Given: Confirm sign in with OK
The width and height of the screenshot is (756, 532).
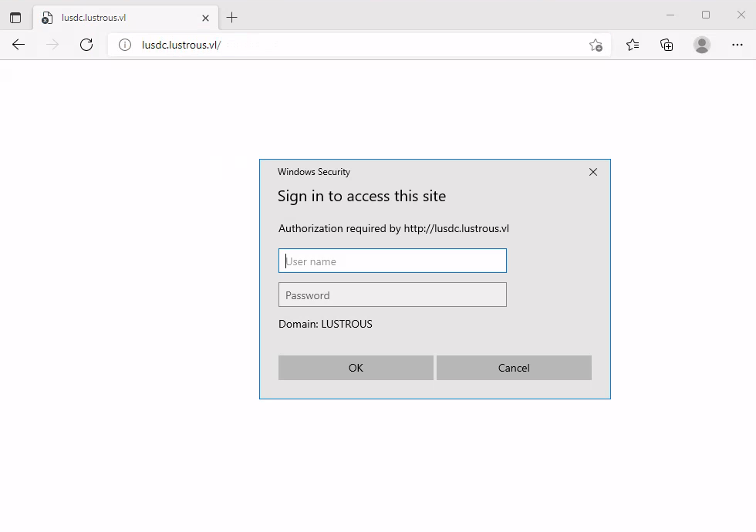Looking at the screenshot, I should click(356, 368).
